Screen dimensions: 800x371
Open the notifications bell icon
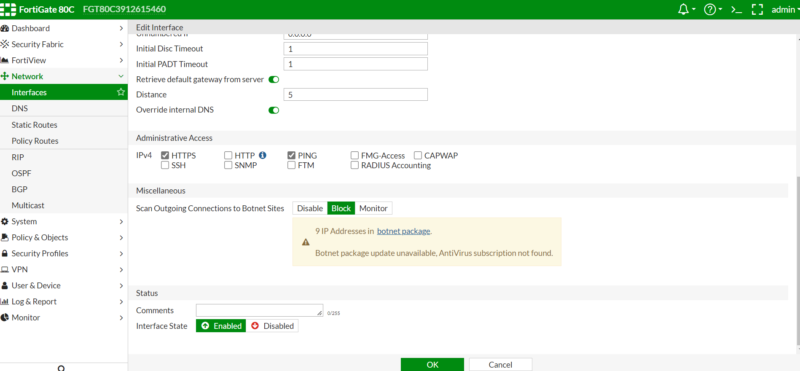[x=683, y=9]
